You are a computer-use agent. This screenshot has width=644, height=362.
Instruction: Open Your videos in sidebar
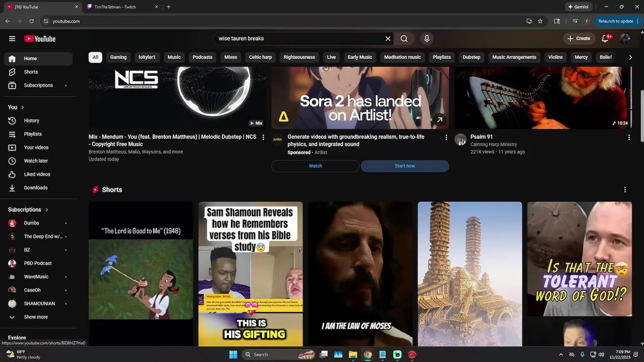pyautogui.click(x=38, y=147)
